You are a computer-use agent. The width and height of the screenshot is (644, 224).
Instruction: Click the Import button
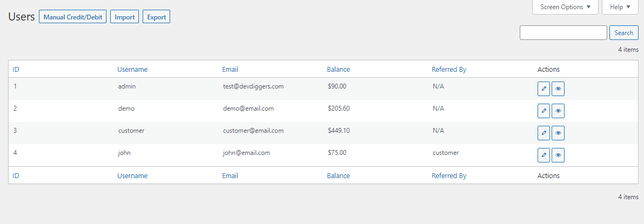click(x=125, y=17)
